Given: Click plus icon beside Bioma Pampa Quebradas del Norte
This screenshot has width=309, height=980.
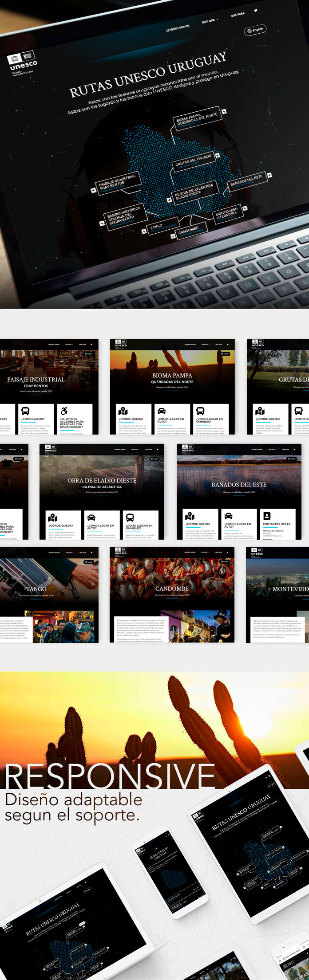Looking at the screenshot, I should click(x=224, y=111).
